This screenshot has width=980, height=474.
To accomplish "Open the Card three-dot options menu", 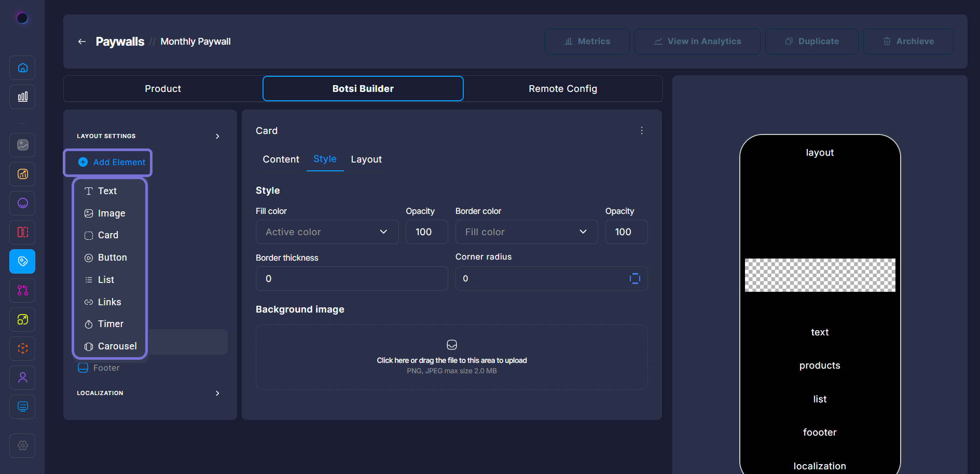I will [642, 131].
